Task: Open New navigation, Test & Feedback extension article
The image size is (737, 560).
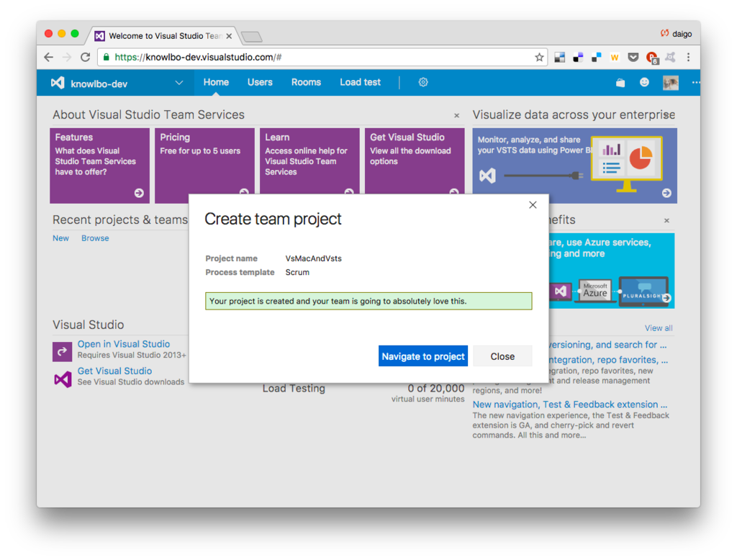Action: [x=570, y=405]
